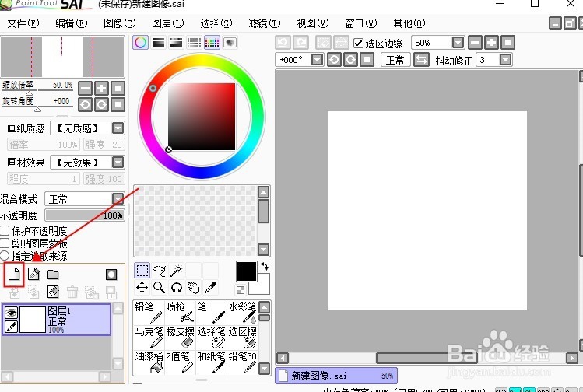This screenshot has height=392, width=583.
Task: Create a new linework (pen) layer
Action: 33,275
